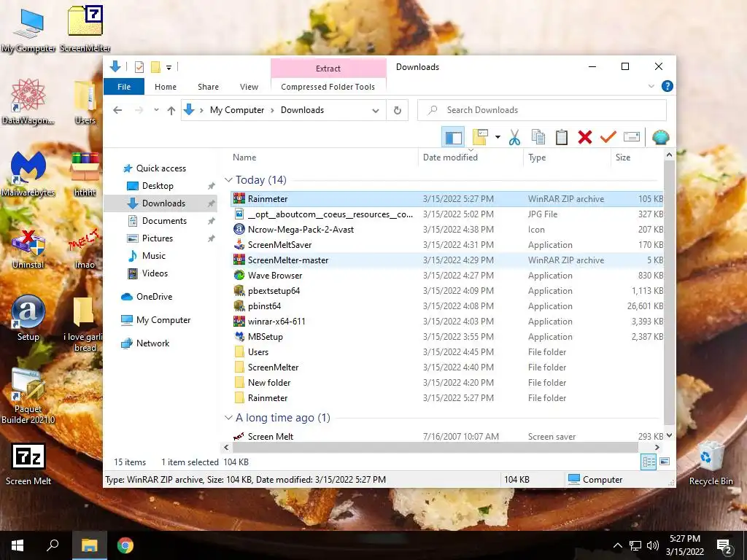The image size is (747, 560).
Task: Select Network in the navigation pane
Action: point(152,343)
